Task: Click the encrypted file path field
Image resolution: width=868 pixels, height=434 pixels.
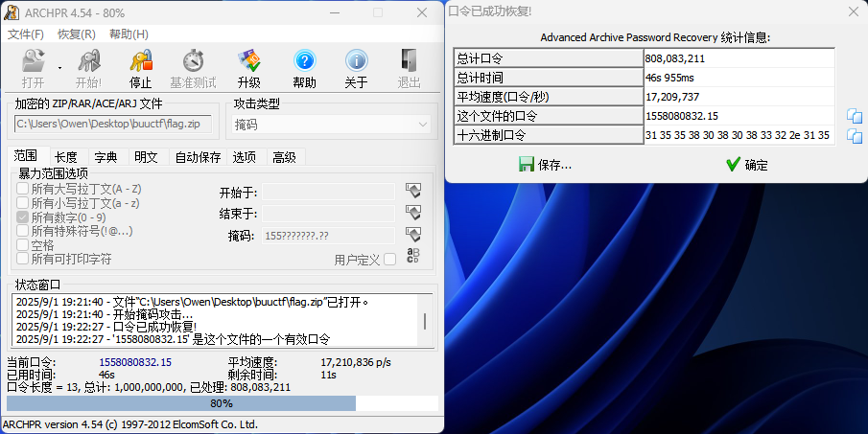Action: point(113,124)
